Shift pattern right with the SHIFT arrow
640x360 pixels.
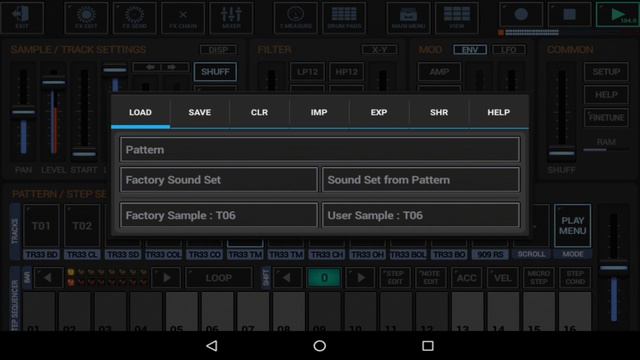[x=361, y=278]
